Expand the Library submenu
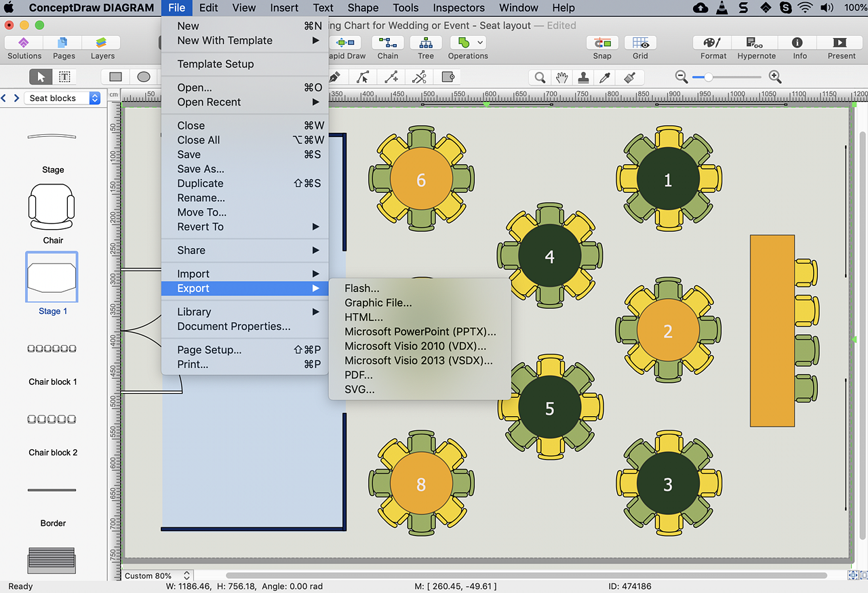The image size is (868, 593). pyautogui.click(x=245, y=312)
